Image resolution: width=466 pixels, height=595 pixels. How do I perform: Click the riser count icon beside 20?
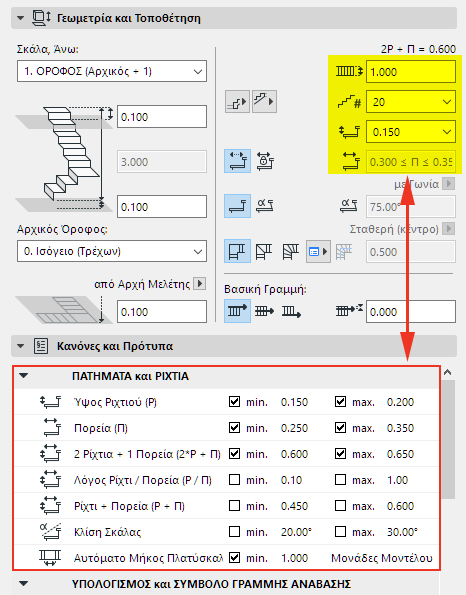(349, 101)
